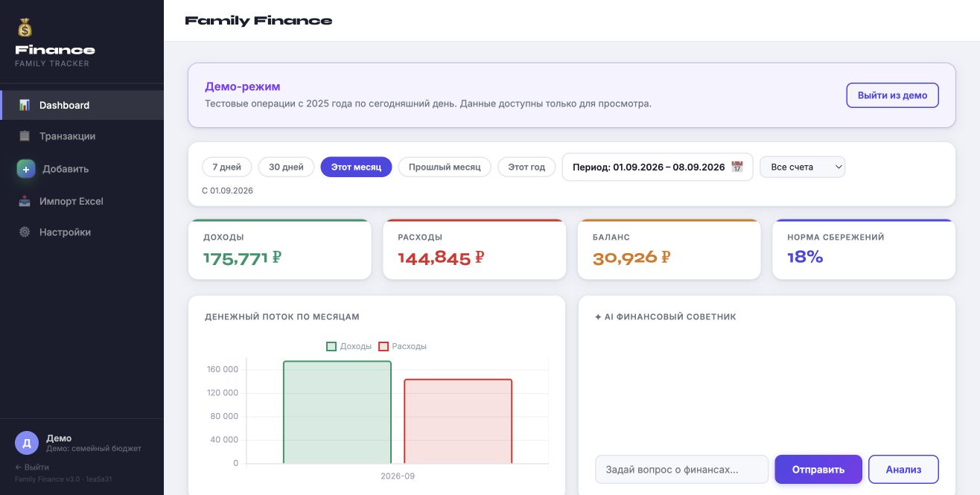The image size is (980, 495).
Task: Click the Family Finance v3.0 version text
Action: [x=63, y=479]
